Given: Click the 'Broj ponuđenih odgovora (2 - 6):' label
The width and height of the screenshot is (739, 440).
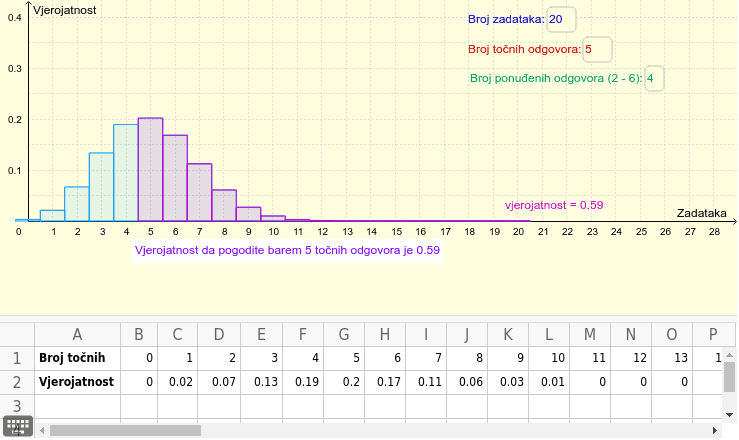Looking at the screenshot, I should 556,79.
